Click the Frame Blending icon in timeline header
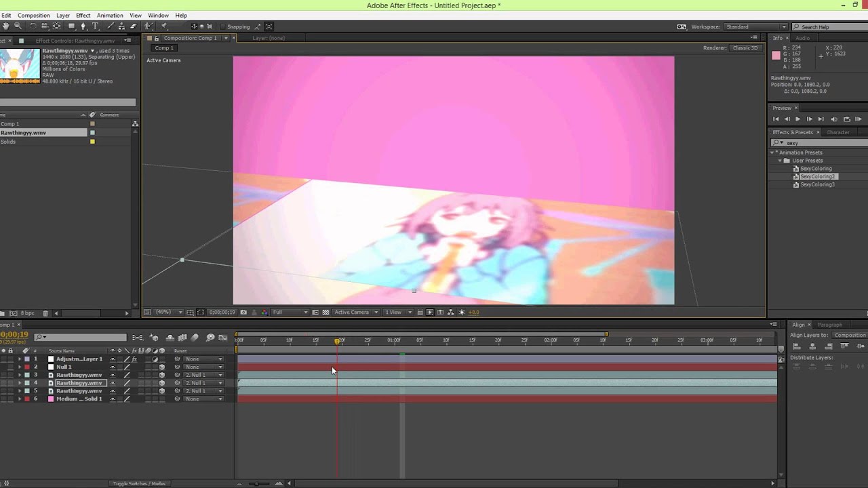This screenshot has width=868, height=488. 182,338
